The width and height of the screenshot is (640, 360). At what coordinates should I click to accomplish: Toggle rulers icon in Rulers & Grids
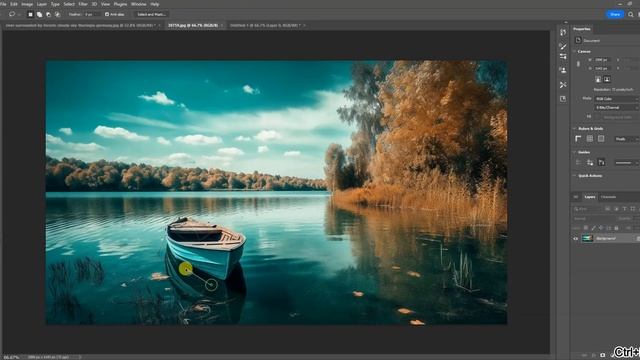(578, 139)
